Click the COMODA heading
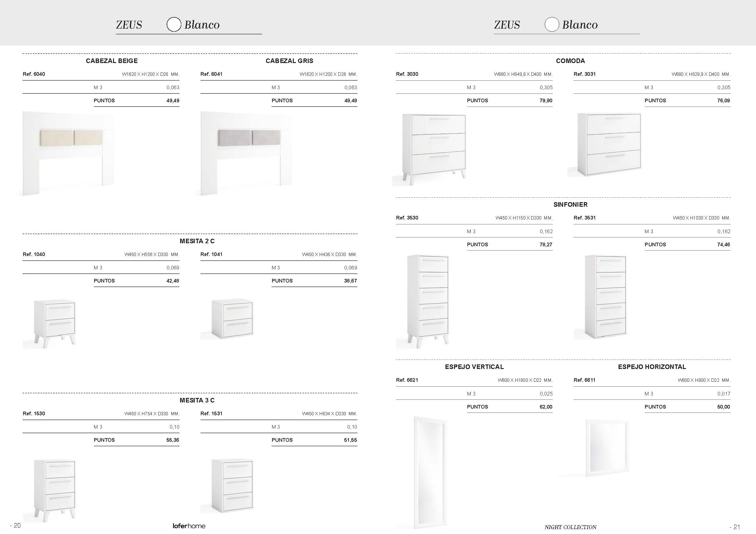 pos(570,61)
